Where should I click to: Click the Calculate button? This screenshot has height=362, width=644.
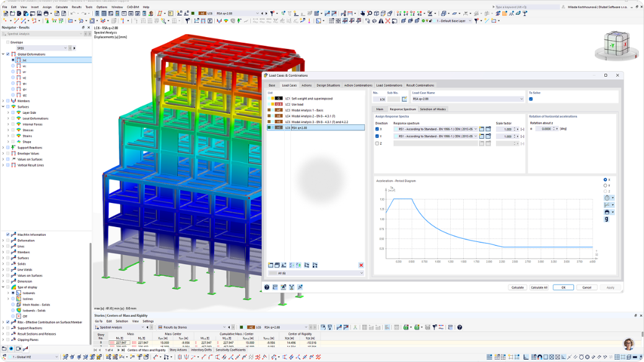518,287
